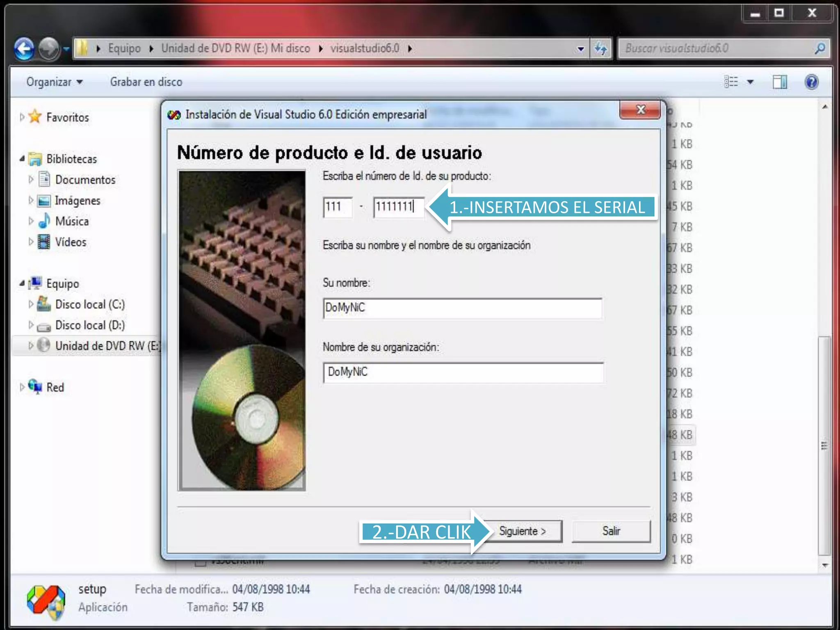Screen dimensions: 840x630
Task: Select Disco local (D:)
Action: coord(90,325)
